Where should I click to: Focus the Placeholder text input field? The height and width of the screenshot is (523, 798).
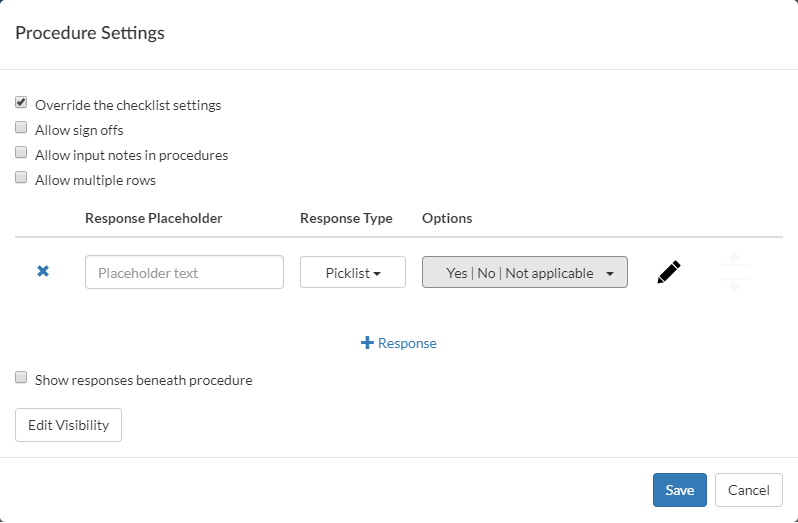pyautogui.click(x=184, y=273)
